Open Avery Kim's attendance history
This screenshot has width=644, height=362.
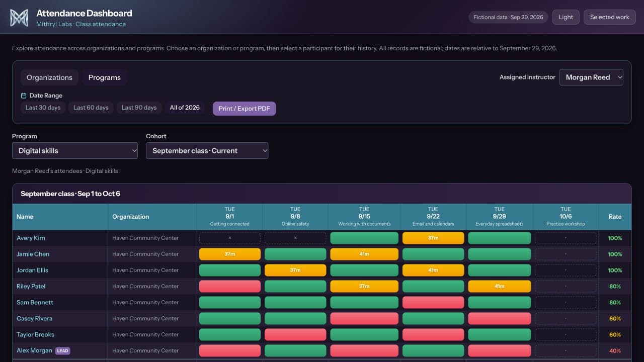tap(31, 238)
